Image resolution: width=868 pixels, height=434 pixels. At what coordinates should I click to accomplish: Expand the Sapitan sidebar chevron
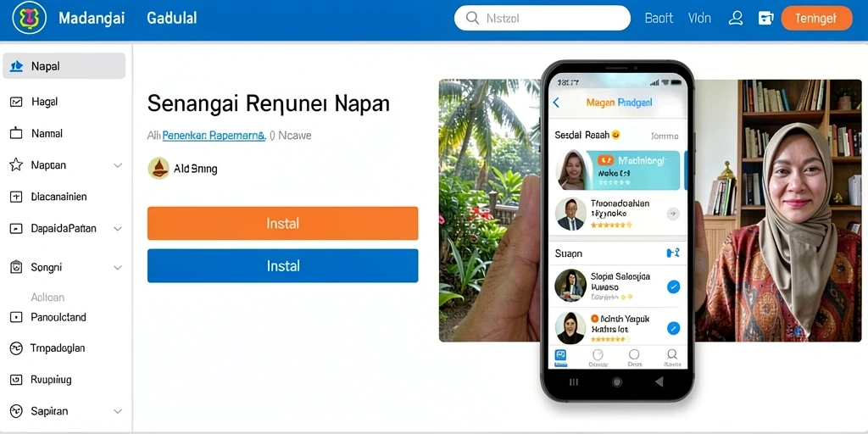pos(117,411)
